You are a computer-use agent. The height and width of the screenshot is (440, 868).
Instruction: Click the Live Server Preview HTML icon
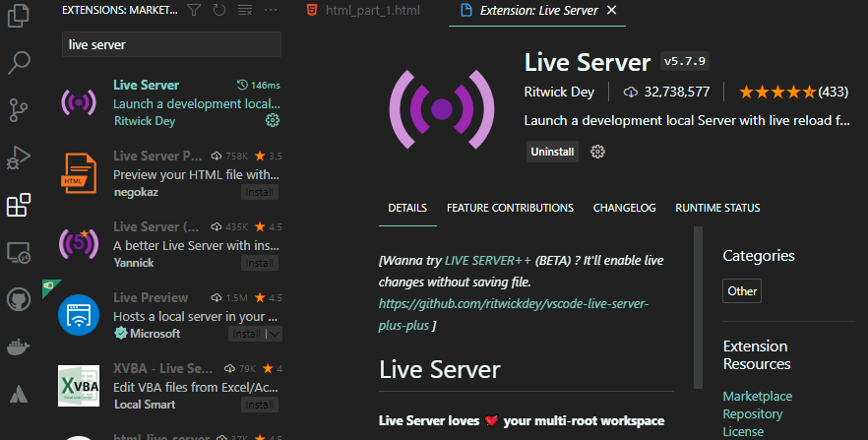coord(79,173)
